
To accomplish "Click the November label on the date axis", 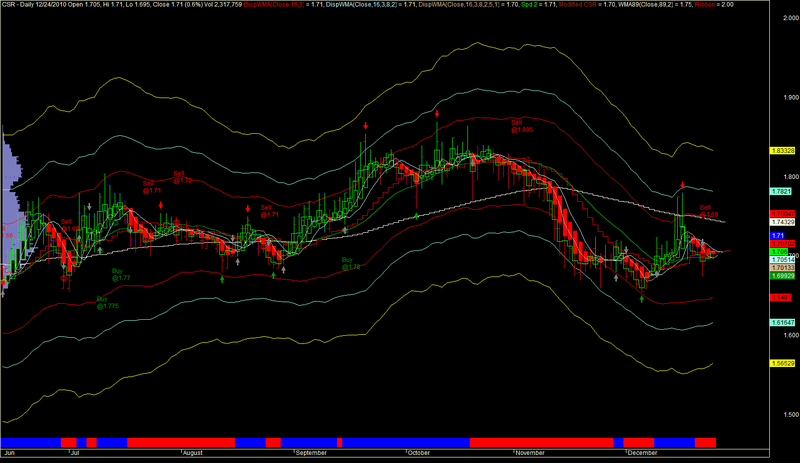I will pos(530,453).
